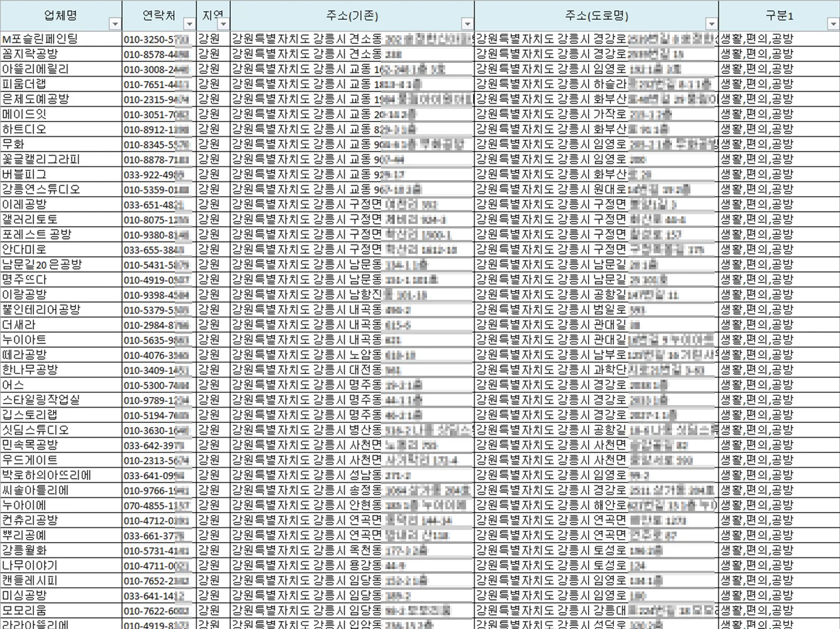
Task: Click the cell 갤러리토토
Action: 61,219
